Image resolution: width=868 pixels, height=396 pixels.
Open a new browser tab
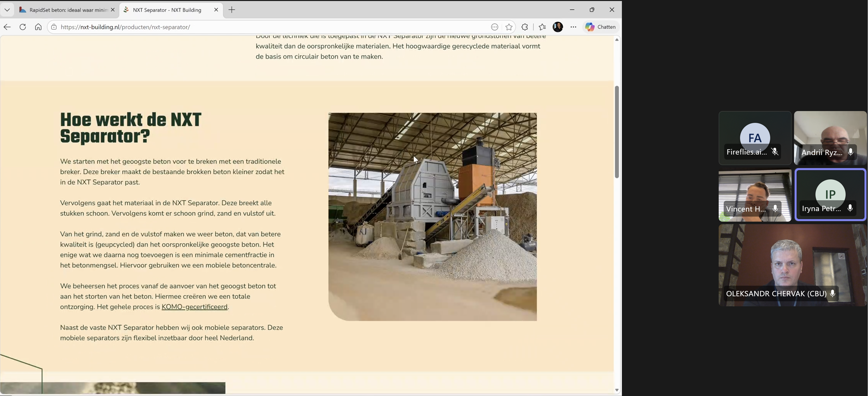pyautogui.click(x=232, y=10)
